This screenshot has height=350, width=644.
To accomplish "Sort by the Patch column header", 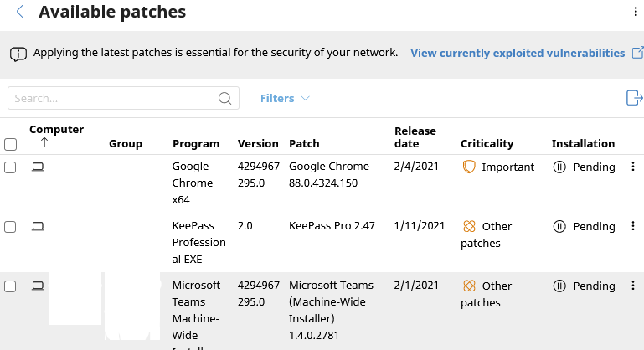I will tap(304, 143).
